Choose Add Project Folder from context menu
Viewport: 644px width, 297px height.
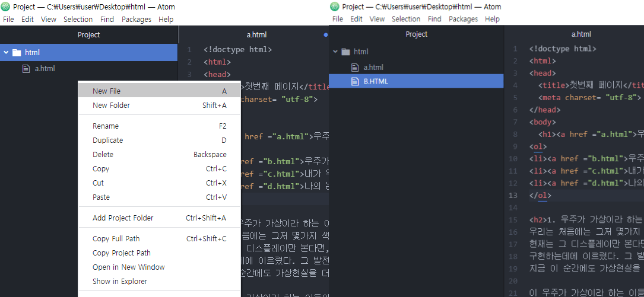coord(159,218)
